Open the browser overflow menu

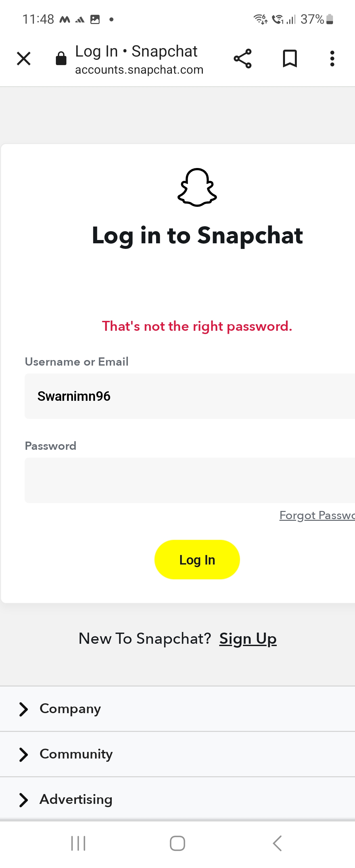(332, 59)
